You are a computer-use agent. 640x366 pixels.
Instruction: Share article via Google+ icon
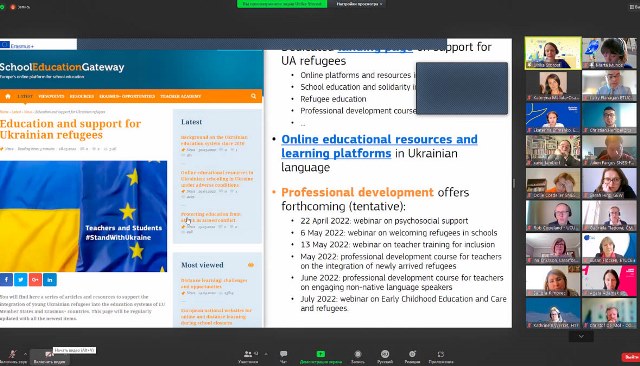(x=35, y=279)
